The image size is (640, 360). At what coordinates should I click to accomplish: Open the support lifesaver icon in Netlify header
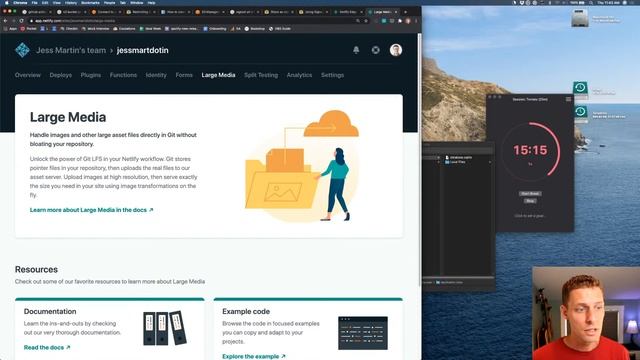376,50
